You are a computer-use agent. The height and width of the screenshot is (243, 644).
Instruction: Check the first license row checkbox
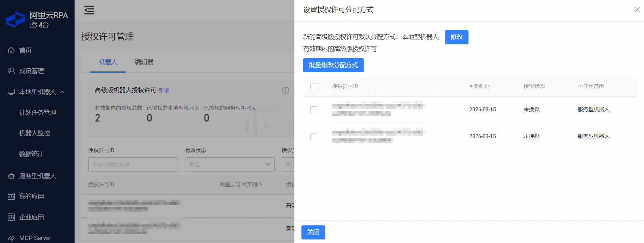point(314,110)
